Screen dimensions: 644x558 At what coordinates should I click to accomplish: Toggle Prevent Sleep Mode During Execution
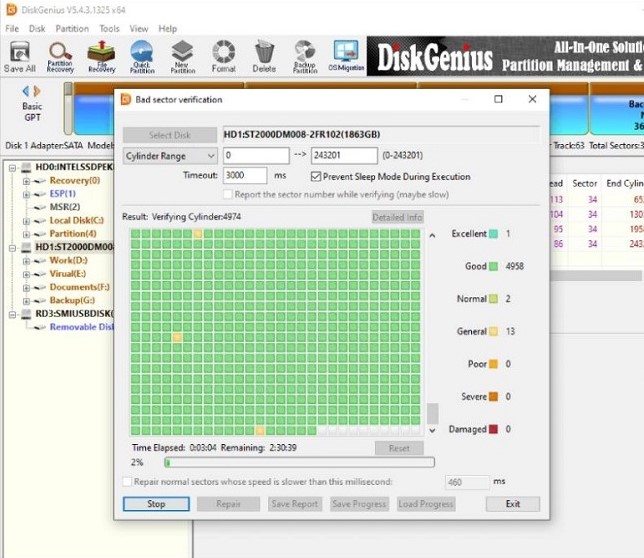click(315, 177)
